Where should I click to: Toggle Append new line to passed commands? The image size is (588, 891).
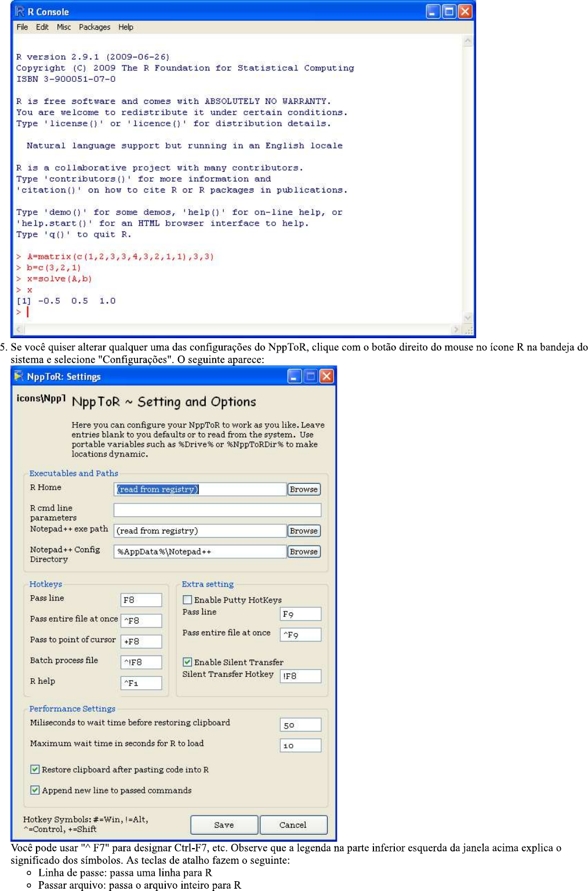34,790
